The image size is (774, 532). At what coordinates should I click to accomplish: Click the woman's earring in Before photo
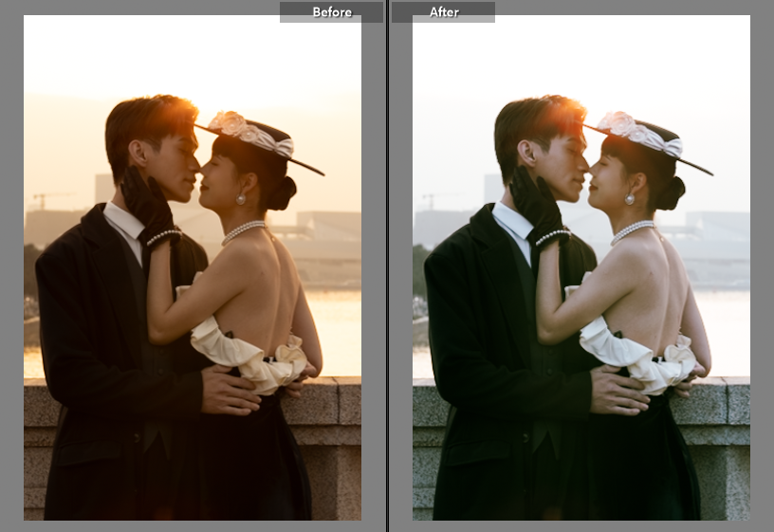241,199
